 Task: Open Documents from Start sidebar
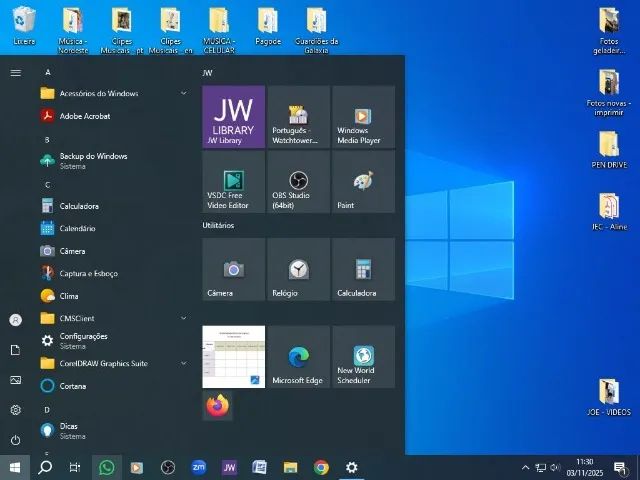[x=16, y=350]
